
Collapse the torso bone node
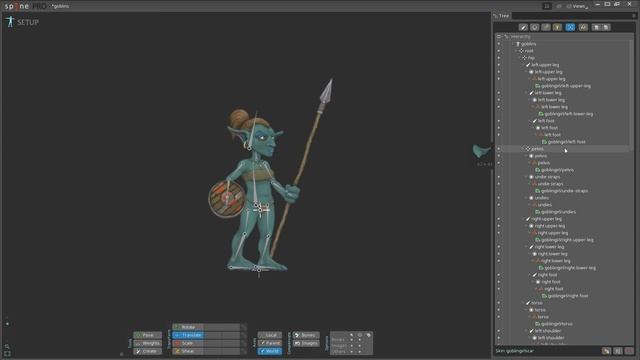coord(523,303)
